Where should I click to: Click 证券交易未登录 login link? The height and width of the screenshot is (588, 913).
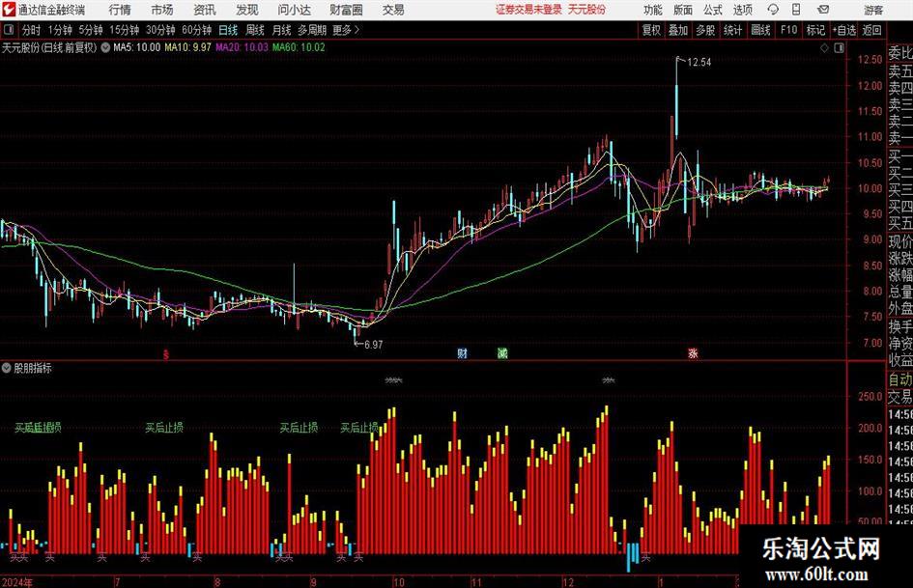(x=528, y=10)
